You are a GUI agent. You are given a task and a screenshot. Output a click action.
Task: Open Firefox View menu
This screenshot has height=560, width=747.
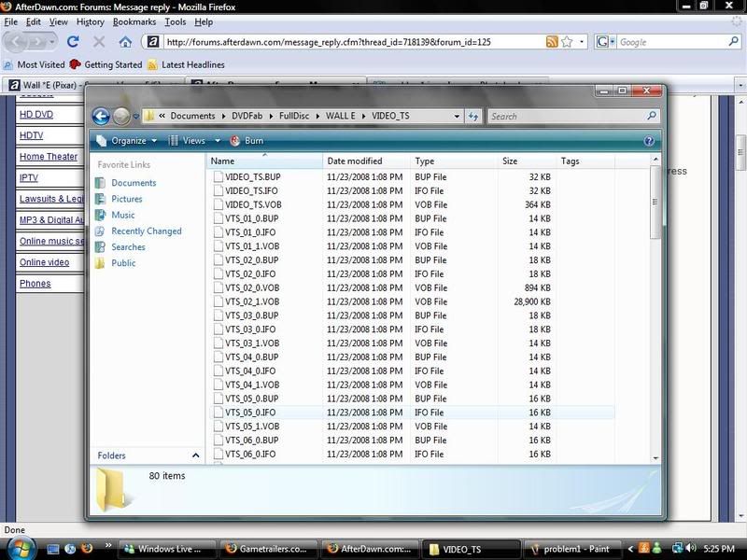click(58, 21)
